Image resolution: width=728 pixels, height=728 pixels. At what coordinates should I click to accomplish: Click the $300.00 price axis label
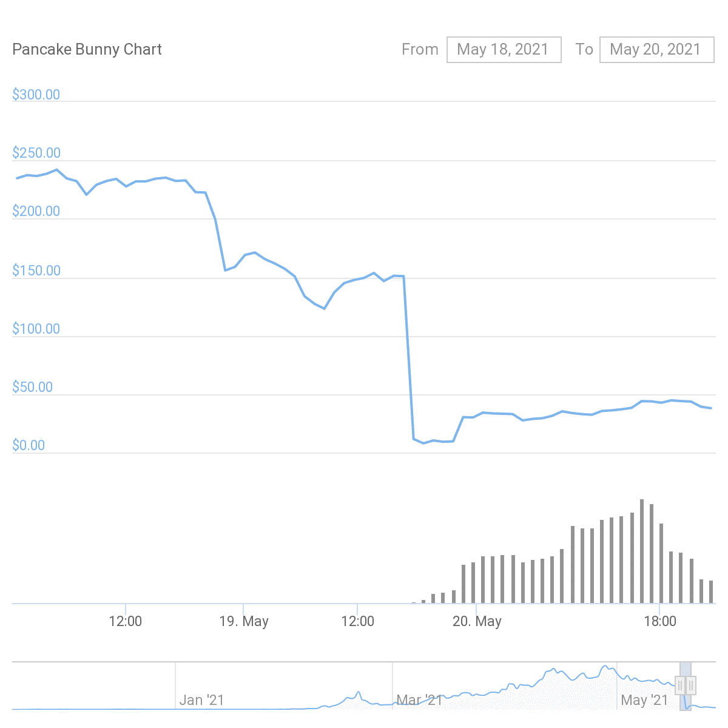click(36, 95)
